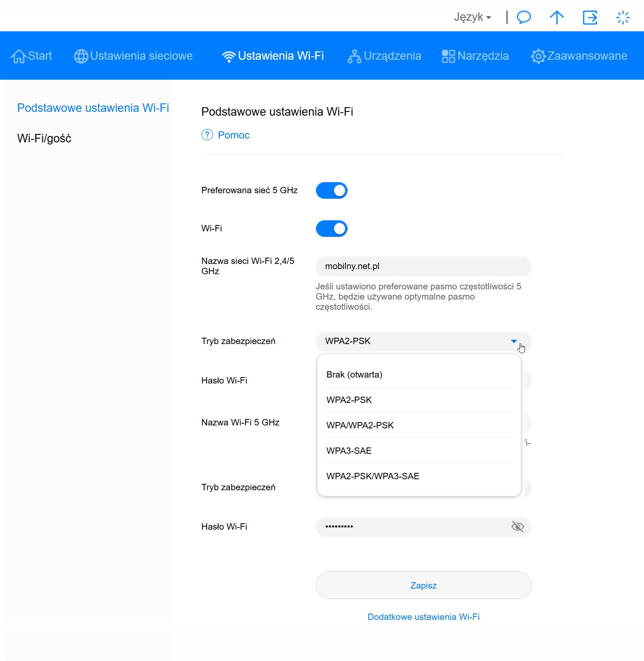Image resolution: width=644 pixels, height=661 pixels.
Task: Click the Wi-Fi network name field
Action: pyautogui.click(x=423, y=267)
